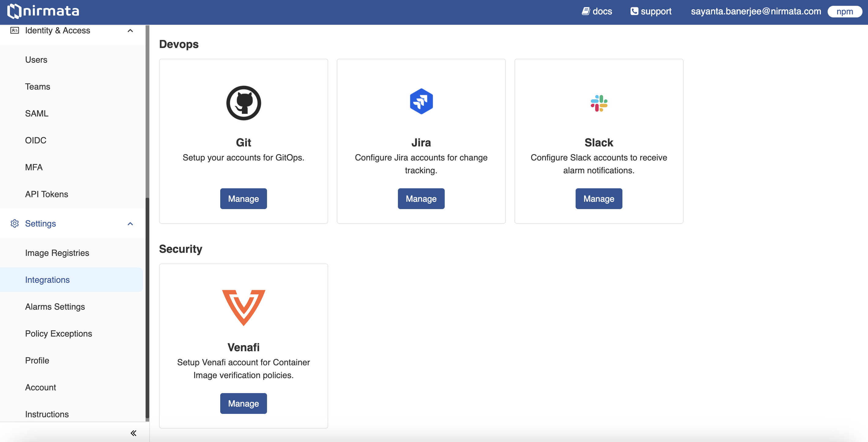
Task: Click Manage button for Venafi
Action: pos(243,403)
